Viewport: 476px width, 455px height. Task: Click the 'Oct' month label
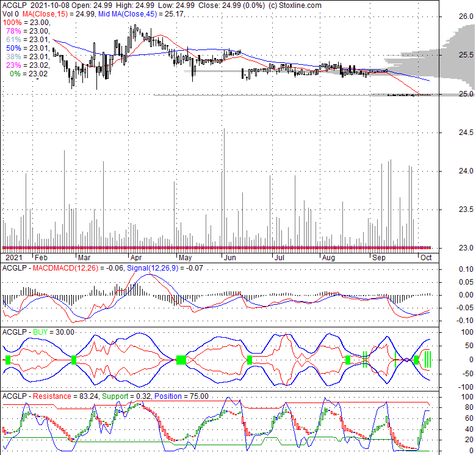click(426, 258)
